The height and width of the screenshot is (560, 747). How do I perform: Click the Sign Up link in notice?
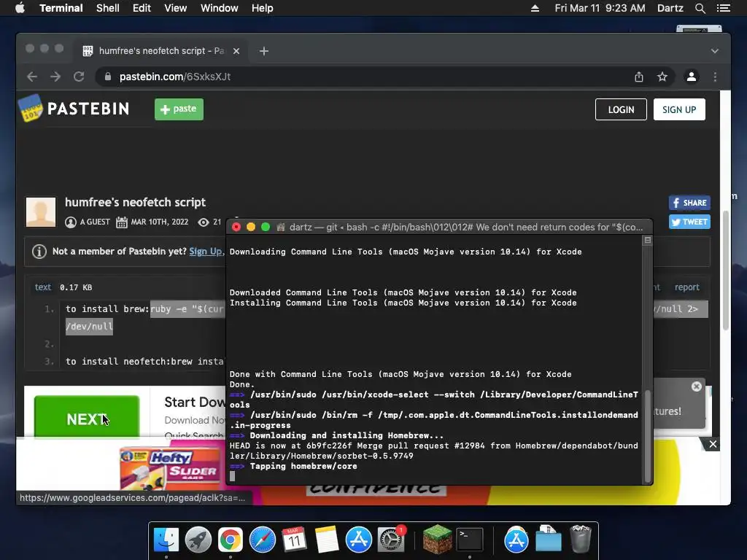[x=205, y=252]
